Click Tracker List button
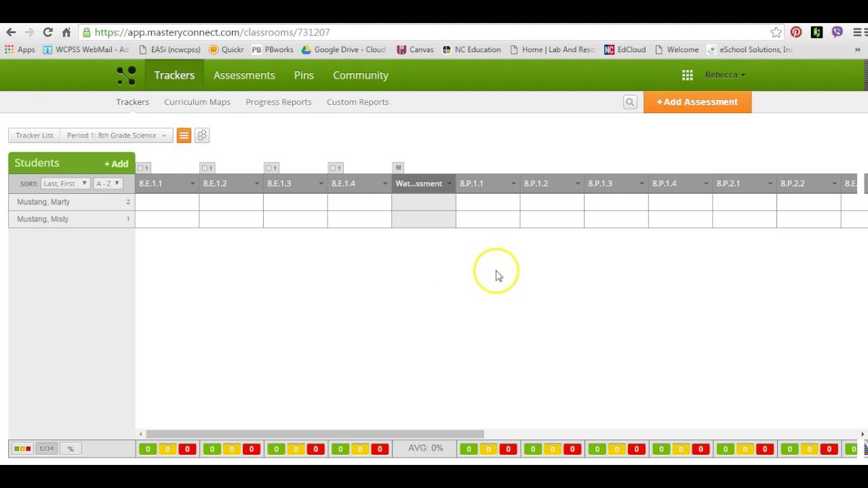868x488 pixels. coord(35,136)
